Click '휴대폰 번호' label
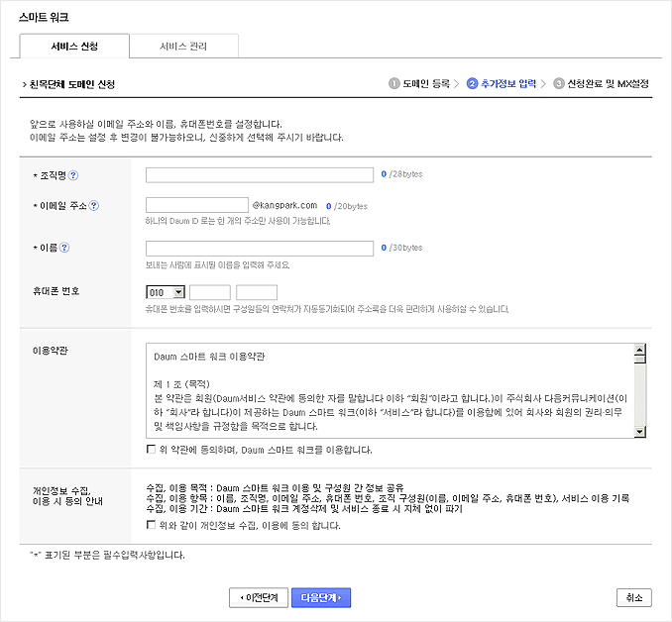The height and width of the screenshot is (622, 672). point(56,291)
